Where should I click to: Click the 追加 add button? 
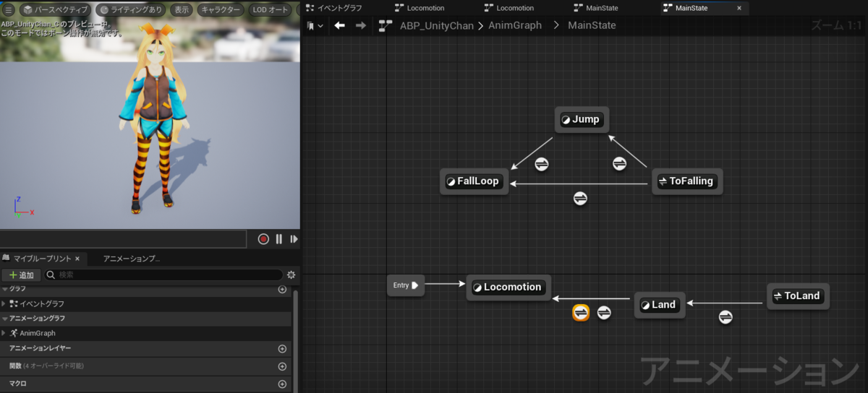[x=22, y=275]
